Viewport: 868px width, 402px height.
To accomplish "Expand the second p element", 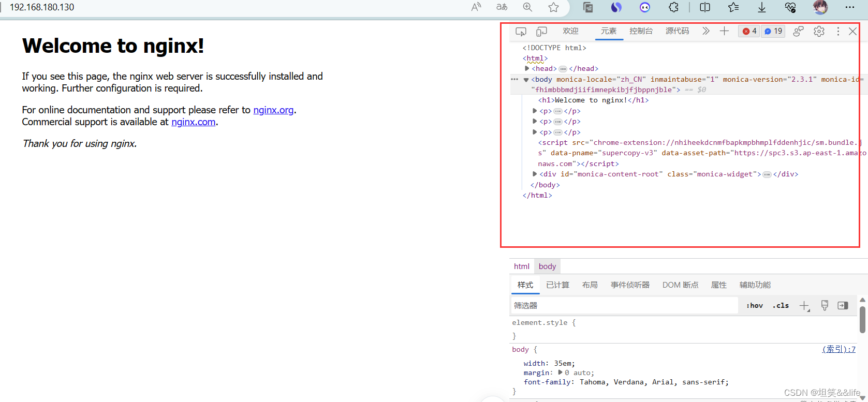I will 535,121.
